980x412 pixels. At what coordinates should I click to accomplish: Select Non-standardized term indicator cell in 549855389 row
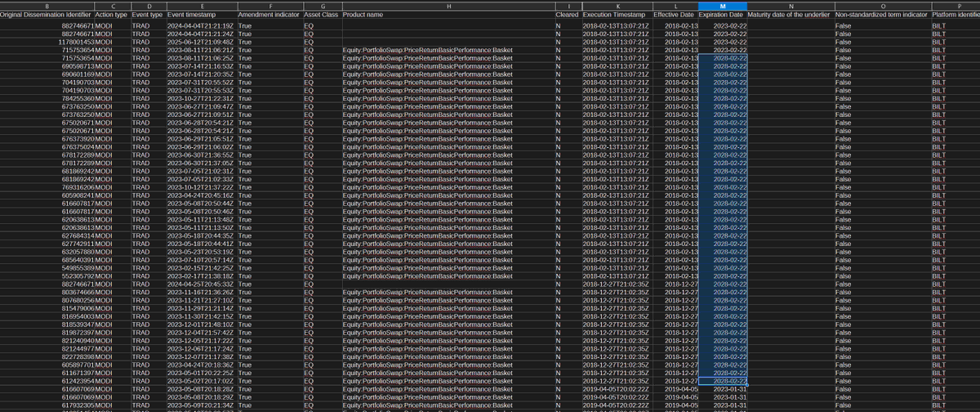click(x=881, y=267)
